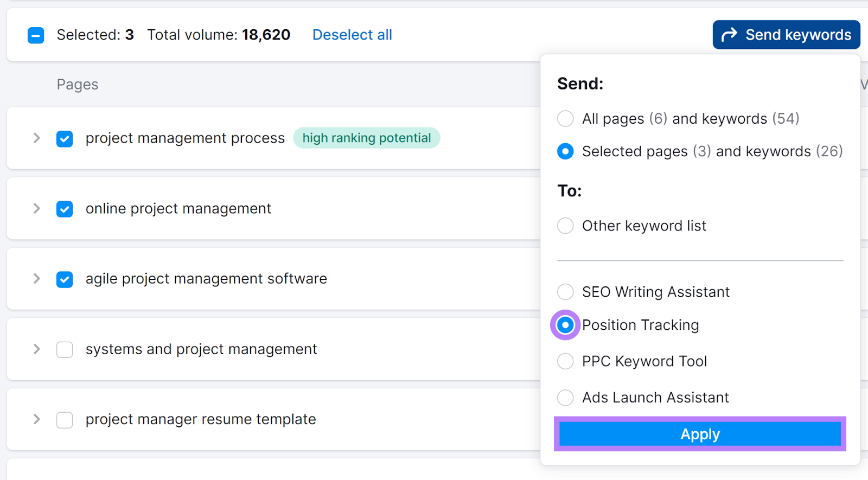This screenshot has width=868, height=480.
Task: Select All pages and keywords radio option
Action: 565,118
